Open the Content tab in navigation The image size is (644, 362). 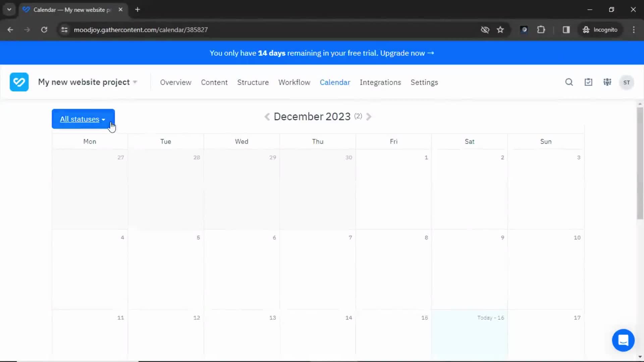click(214, 82)
